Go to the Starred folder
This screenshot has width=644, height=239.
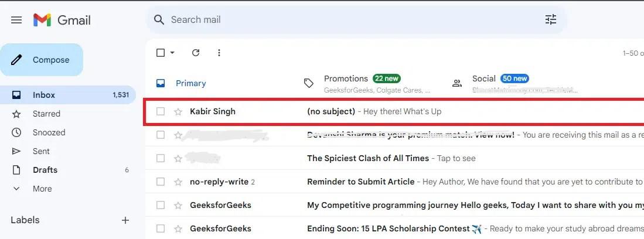click(46, 114)
